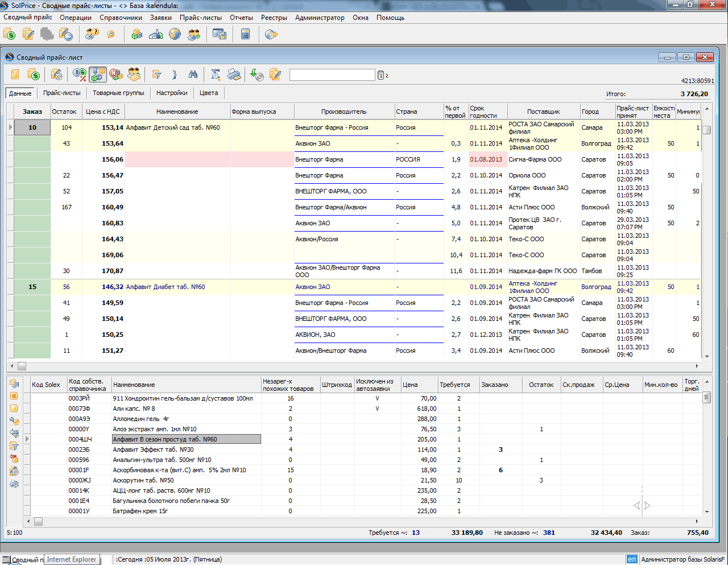Click the binoculars search icon
The height and width of the screenshot is (565, 728).
tap(193, 75)
